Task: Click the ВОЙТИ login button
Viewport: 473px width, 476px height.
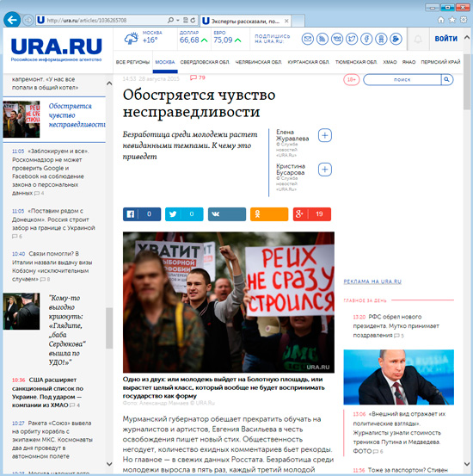Action: click(x=445, y=39)
